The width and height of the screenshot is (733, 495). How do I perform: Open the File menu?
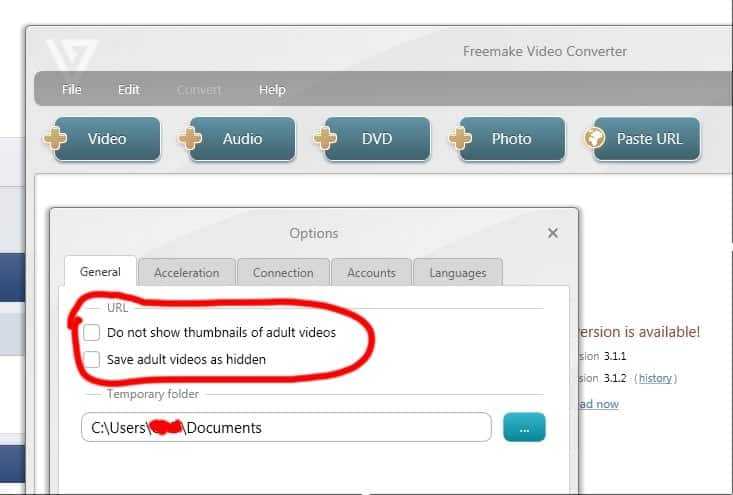click(x=72, y=89)
